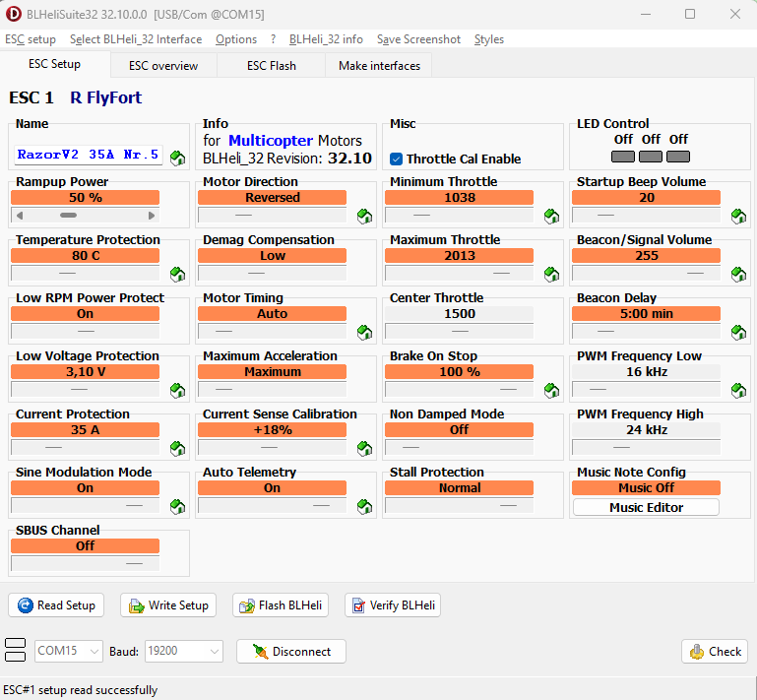Click the Stall Protection slider track
This screenshot has width=757, height=700.
pos(459,505)
